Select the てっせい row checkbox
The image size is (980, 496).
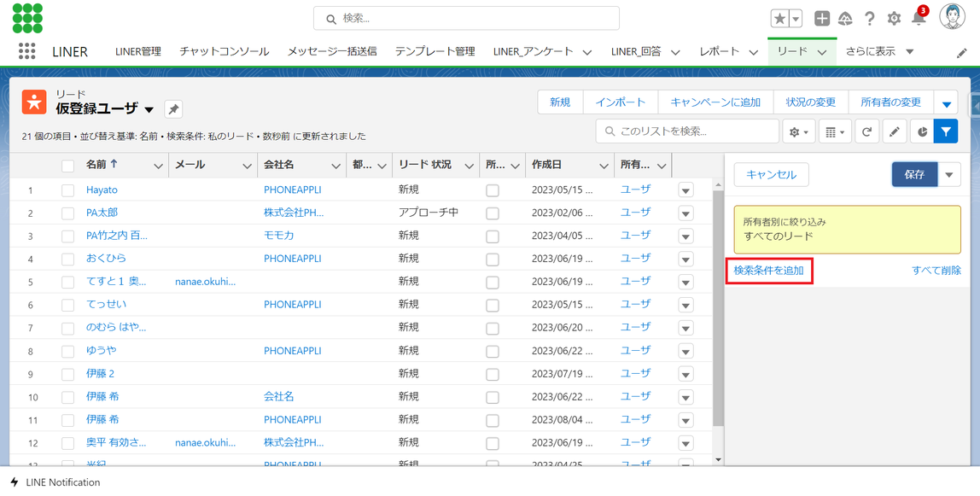click(x=67, y=305)
